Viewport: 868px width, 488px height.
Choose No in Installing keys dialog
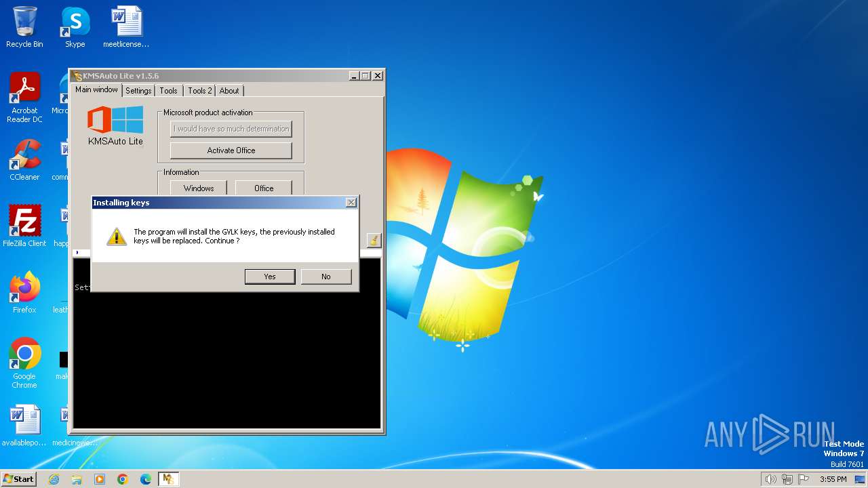pyautogui.click(x=326, y=277)
